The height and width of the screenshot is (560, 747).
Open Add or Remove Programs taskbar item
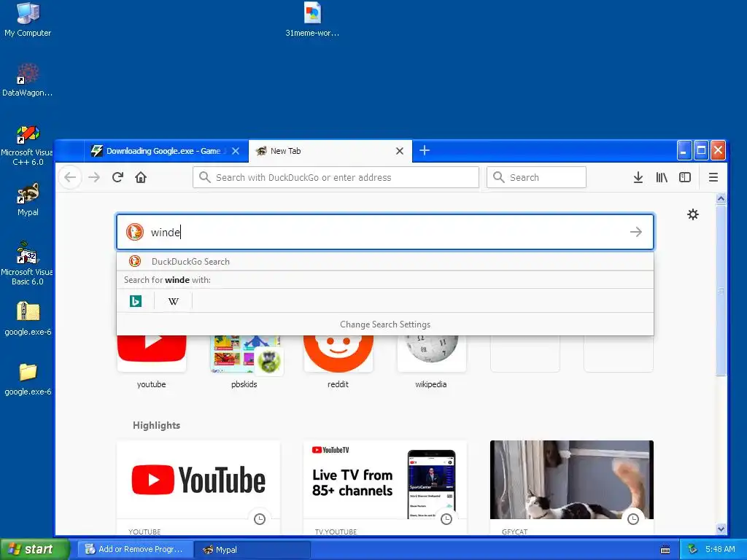[x=136, y=550]
